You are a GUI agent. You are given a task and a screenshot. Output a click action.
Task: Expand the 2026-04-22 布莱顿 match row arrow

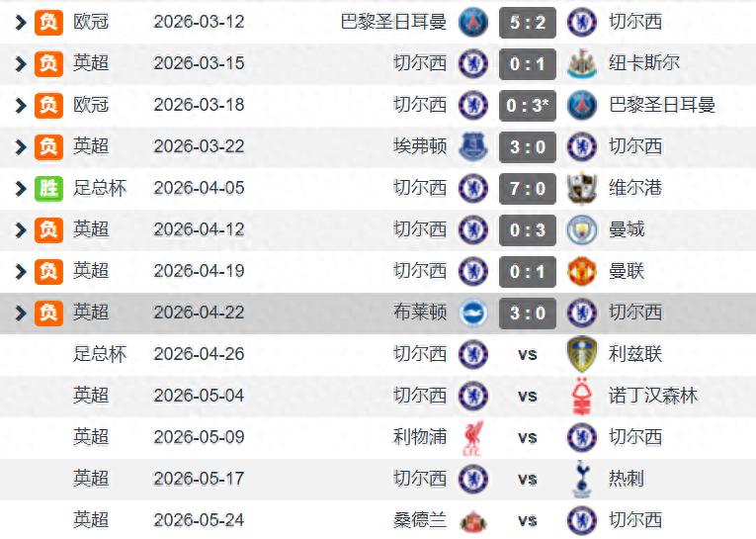[20, 313]
